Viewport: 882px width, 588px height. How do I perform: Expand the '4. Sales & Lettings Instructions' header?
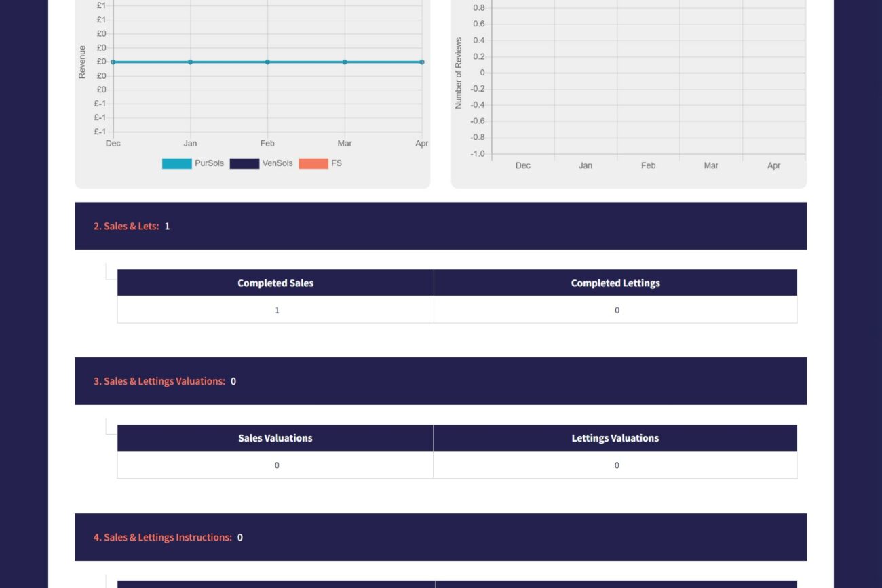[440, 537]
